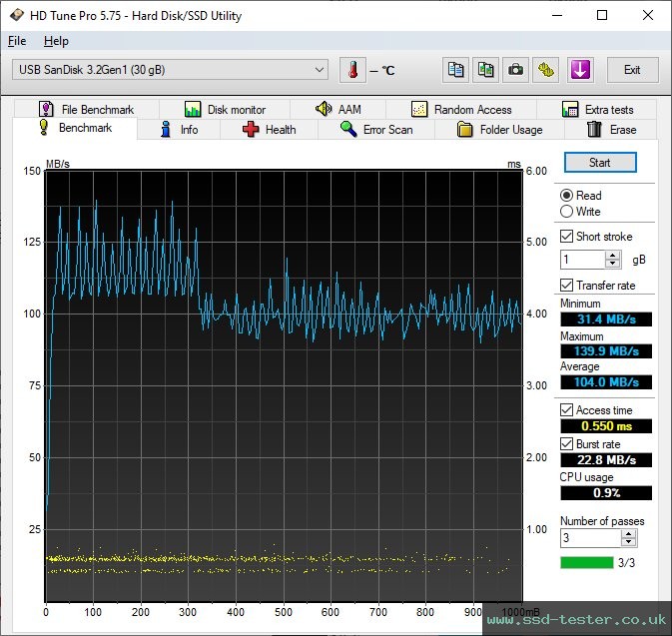Click the Number of passes input field

(x=590, y=538)
